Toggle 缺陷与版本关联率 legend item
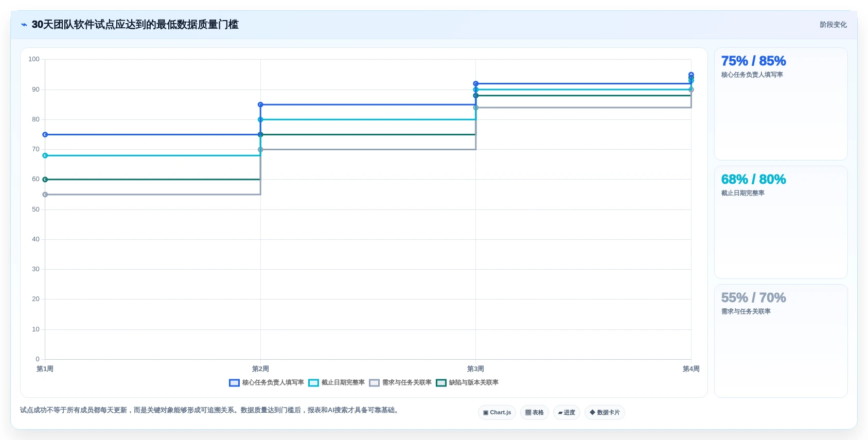 (467, 382)
